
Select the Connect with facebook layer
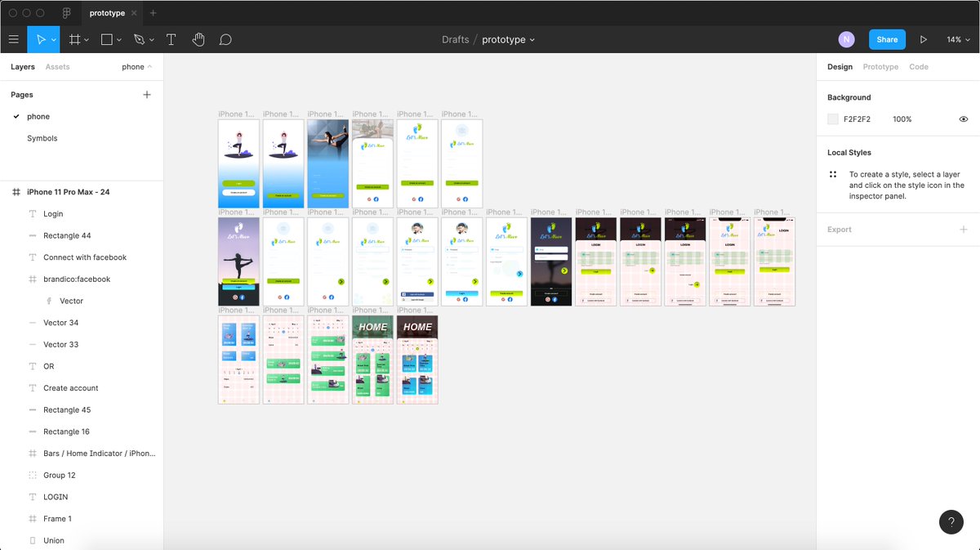85,257
